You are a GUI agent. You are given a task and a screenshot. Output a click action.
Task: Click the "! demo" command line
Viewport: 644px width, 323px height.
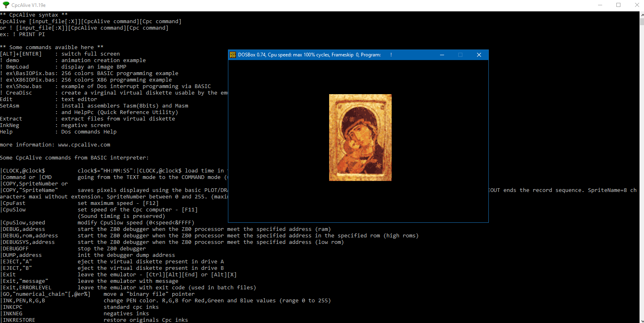pyautogui.click(x=10, y=60)
